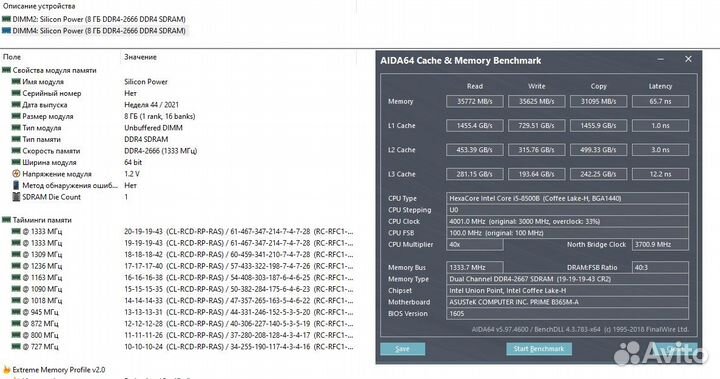The width and height of the screenshot is (720, 379).
Task: Click the CPU Multiplier field 40x
Action: pyautogui.click(x=475, y=244)
